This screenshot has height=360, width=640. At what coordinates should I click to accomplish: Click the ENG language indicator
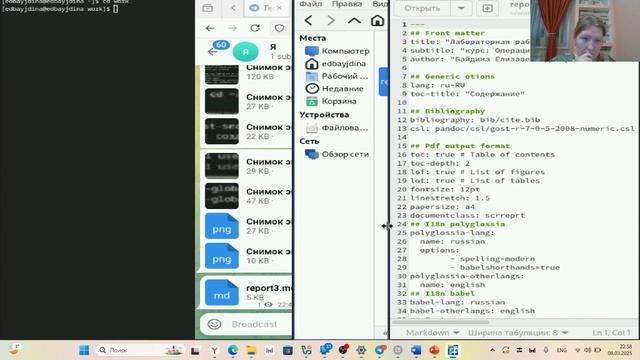click(x=562, y=350)
